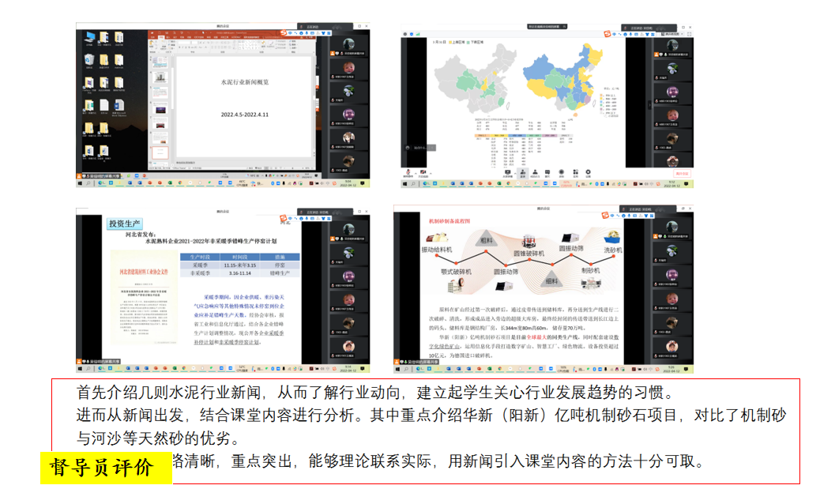Image resolution: width=820 pixels, height=504 pixels.
Task: Toggle the microphone mute in the meeting toolbar
Action: pyautogui.click(x=408, y=172)
